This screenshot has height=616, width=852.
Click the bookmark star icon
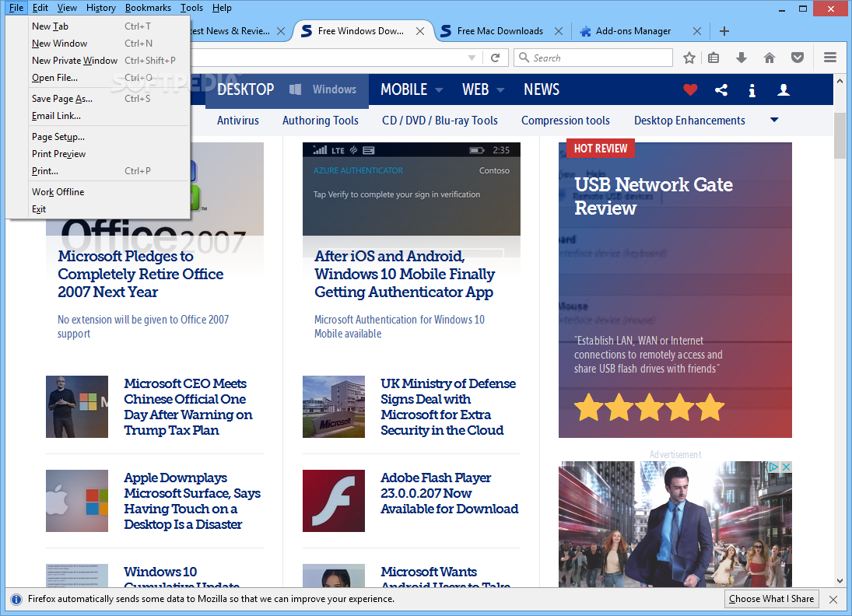[689, 58]
